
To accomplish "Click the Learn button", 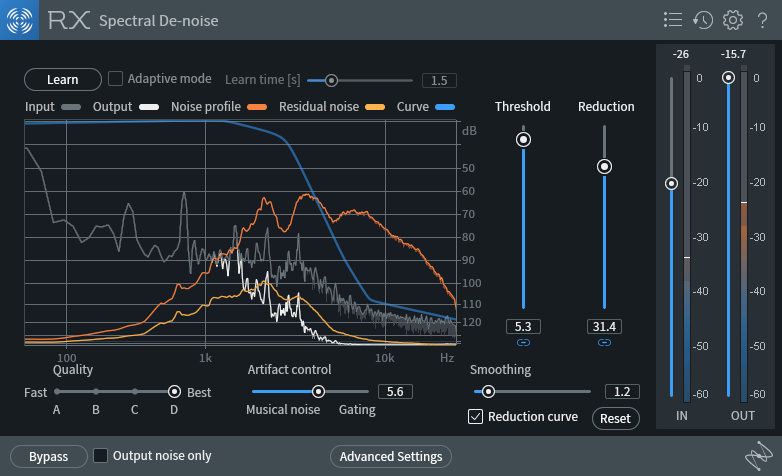I will [63, 79].
